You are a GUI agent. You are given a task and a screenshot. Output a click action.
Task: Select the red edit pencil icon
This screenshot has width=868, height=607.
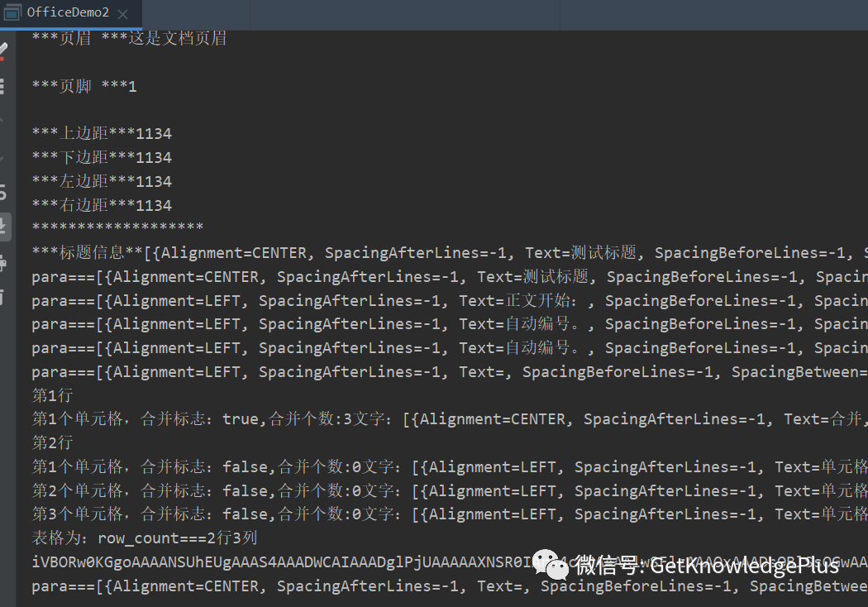pos(4,48)
